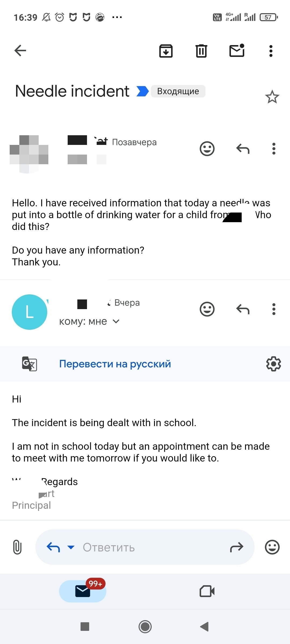This screenshot has width=290, height=644.
Task: Reply to the Principal's message from Вчера
Action: pos(243,309)
